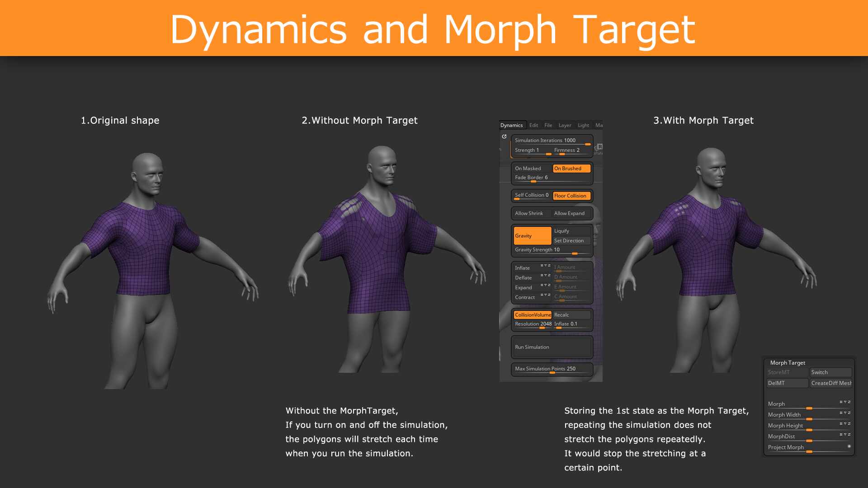
Task: Turn off the Gravity toggle
Action: pos(532,236)
